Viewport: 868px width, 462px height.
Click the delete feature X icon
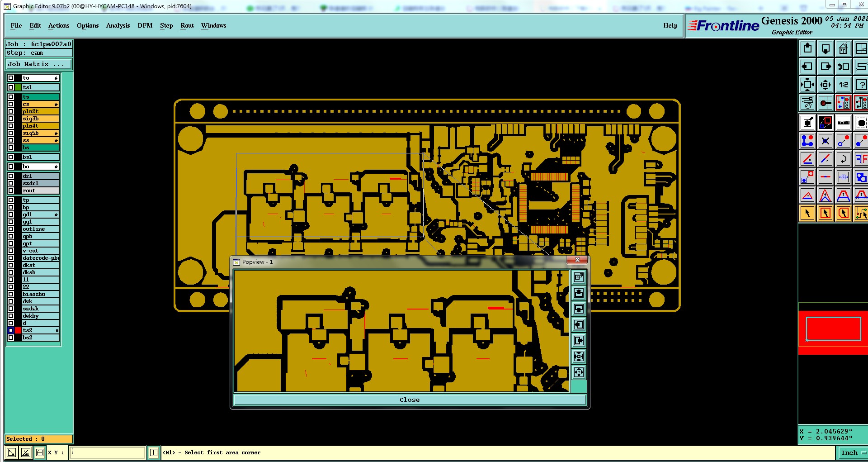[x=826, y=141]
